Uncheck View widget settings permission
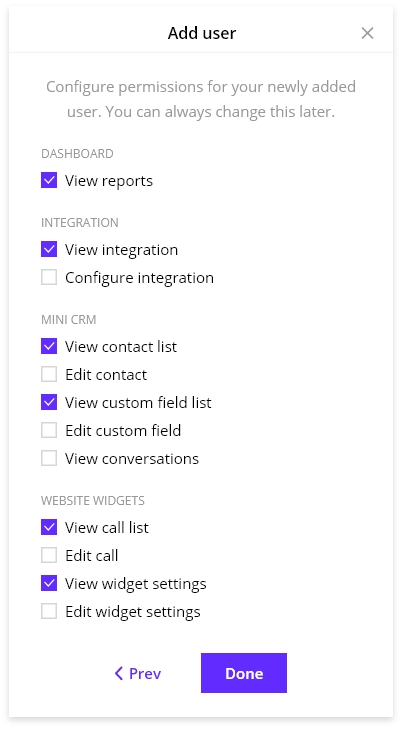Image resolution: width=402 pixels, height=729 pixels. click(x=49, y=583)
